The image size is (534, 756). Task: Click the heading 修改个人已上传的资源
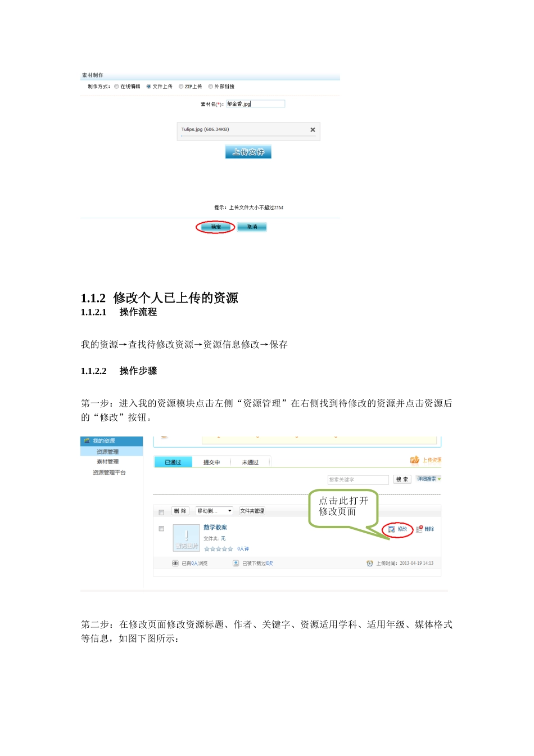point(176,298)
